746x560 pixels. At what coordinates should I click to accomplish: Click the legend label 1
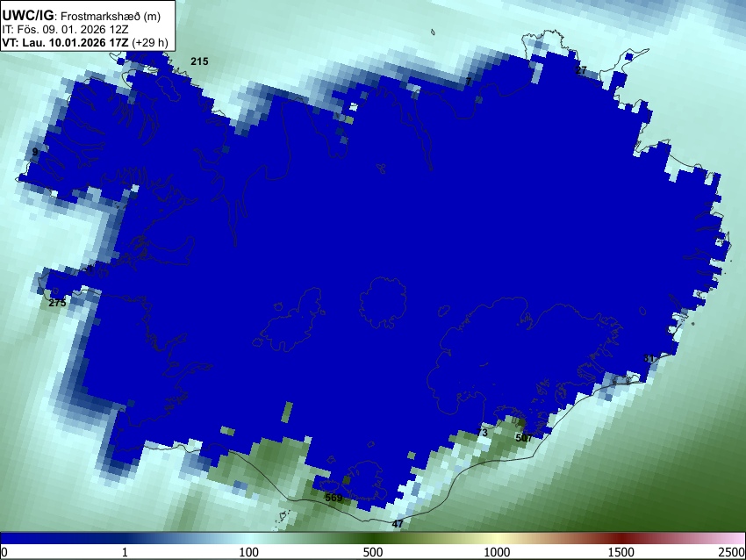coord(125,552)
